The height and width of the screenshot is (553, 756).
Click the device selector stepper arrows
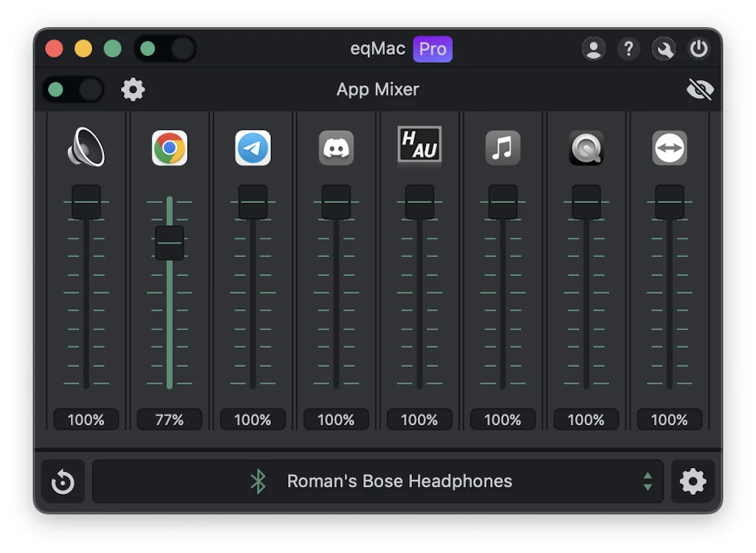coord(648,481)
